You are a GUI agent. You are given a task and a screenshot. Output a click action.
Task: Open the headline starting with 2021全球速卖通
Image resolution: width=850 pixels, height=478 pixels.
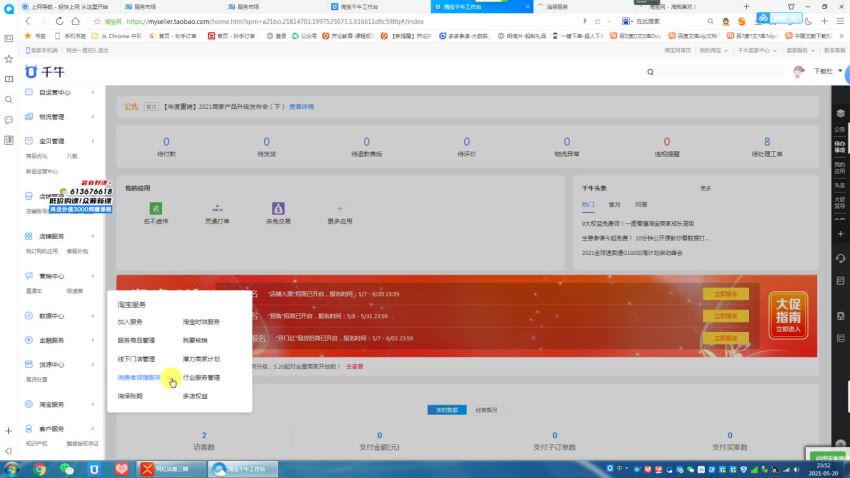(632, 253)
